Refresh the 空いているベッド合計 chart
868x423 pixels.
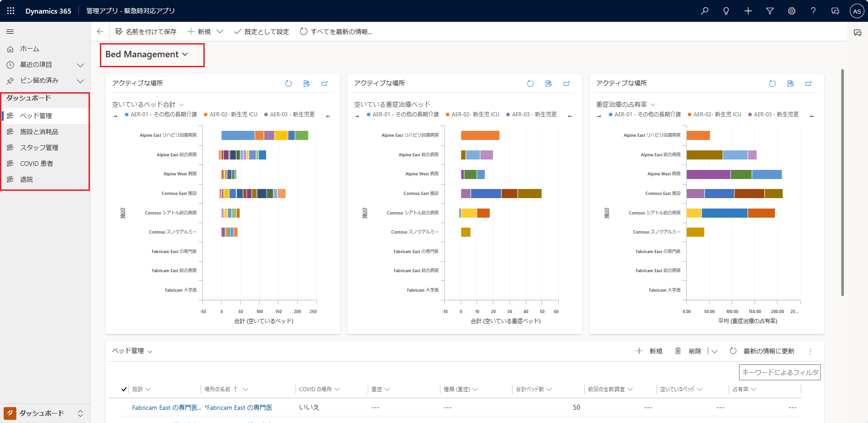pyautogui.click(x=288, y=84)
